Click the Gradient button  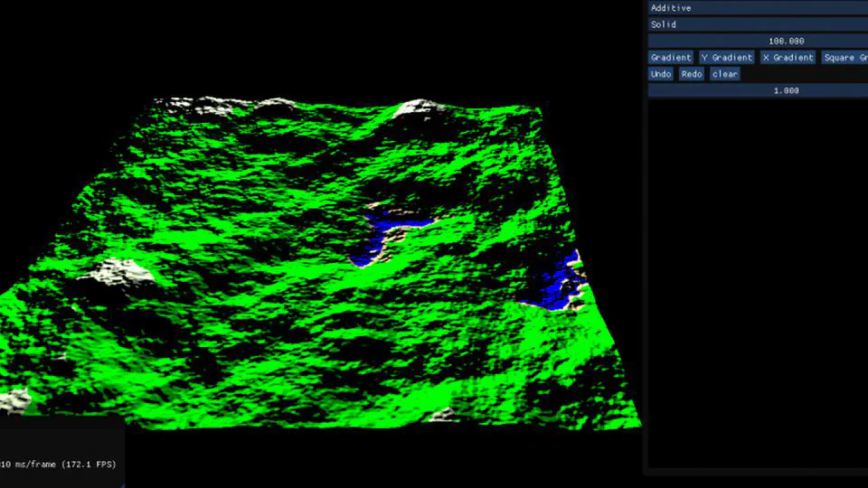[671, 58]
